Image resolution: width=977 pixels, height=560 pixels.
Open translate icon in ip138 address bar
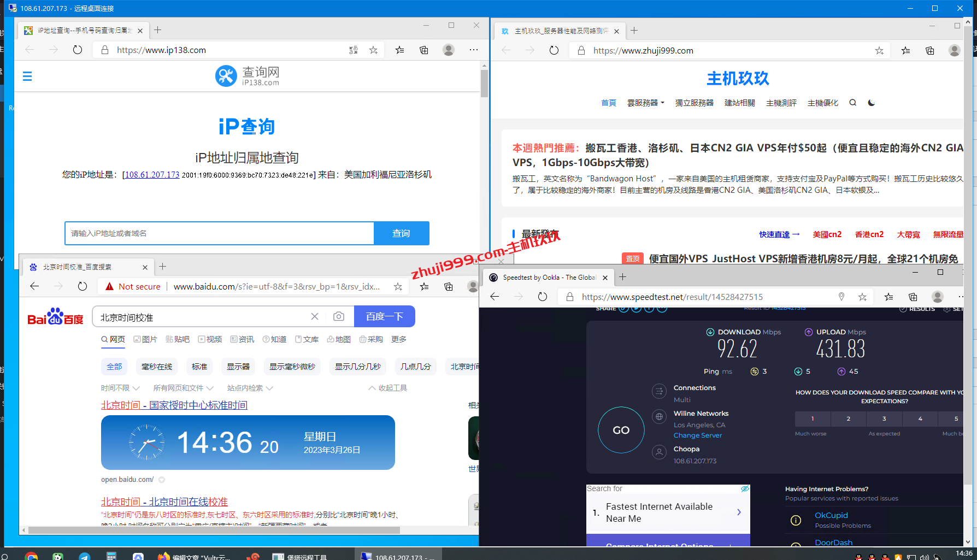tap(354, 50)
